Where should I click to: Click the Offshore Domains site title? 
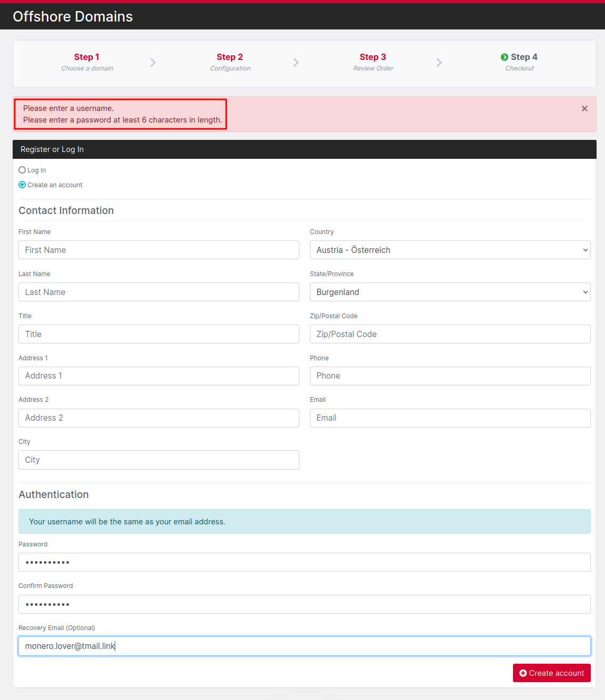(x=73, y=16)
